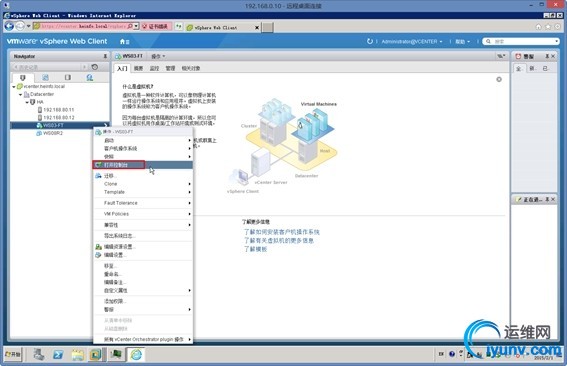Choose Edit Settings menu item
This screenshot has height=366, width=567.
[143, 255]
